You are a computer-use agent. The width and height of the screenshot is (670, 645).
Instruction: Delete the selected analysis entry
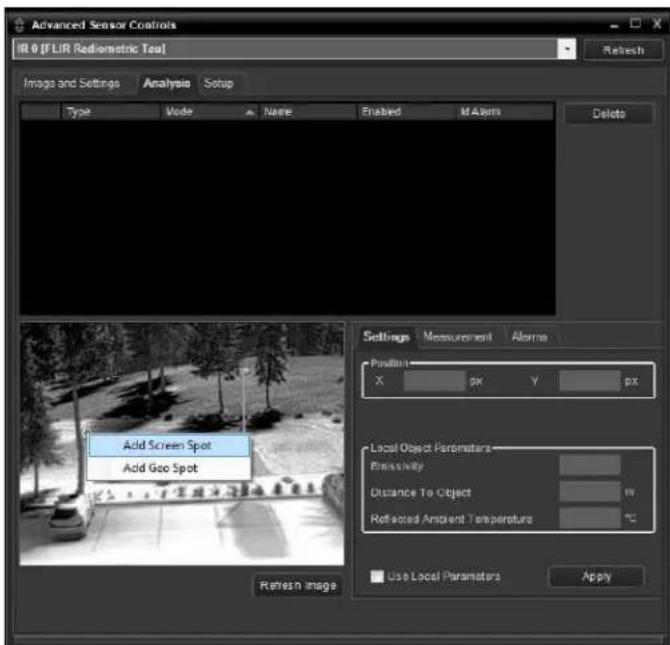point(608,114)
